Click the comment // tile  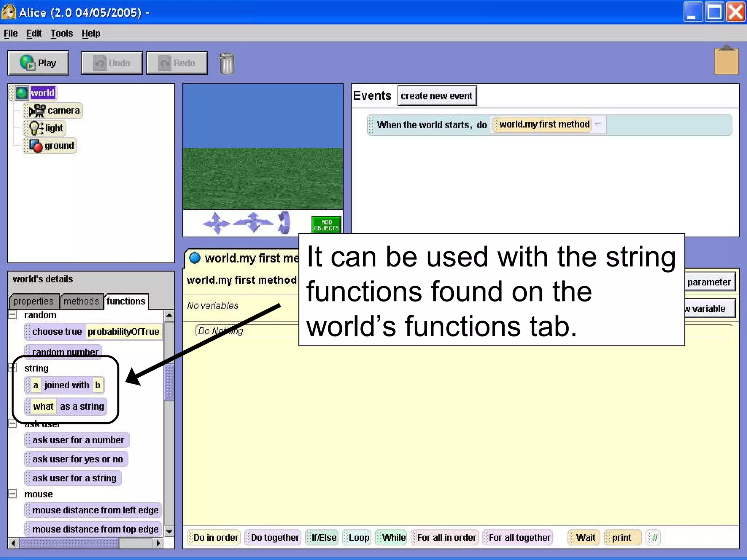point(653,538)
